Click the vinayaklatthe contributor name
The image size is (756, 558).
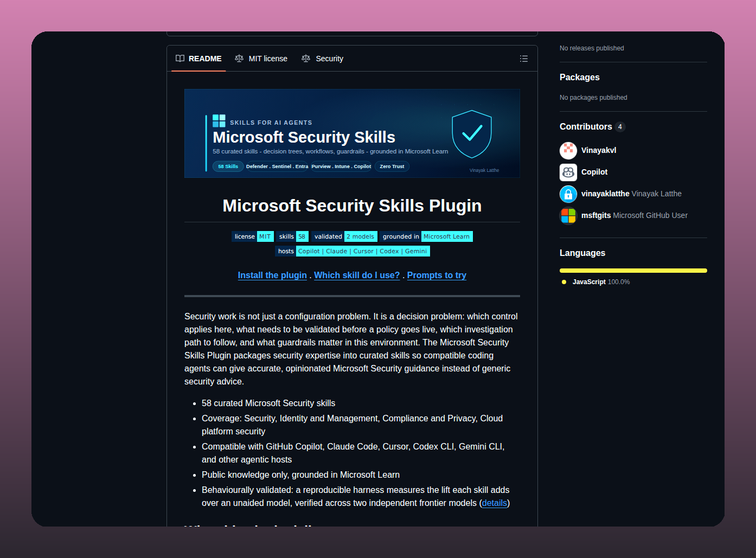pos(605,194)
